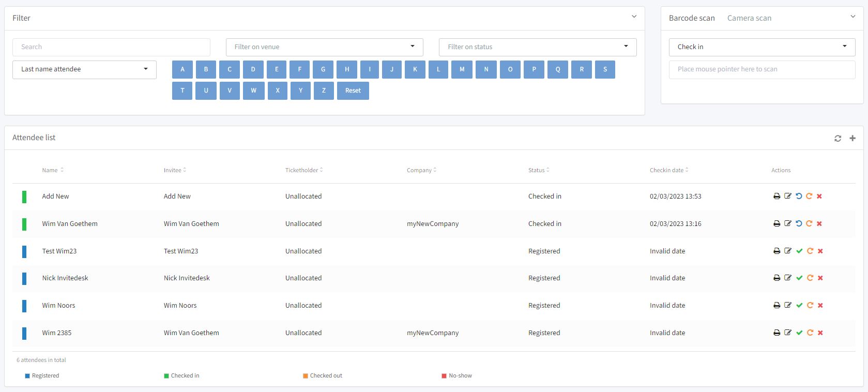Image resolution: width=868 pixels, height=392 pixels.
Task: Edit Wim Van Goethem attendee row
Action: point(788,224)
